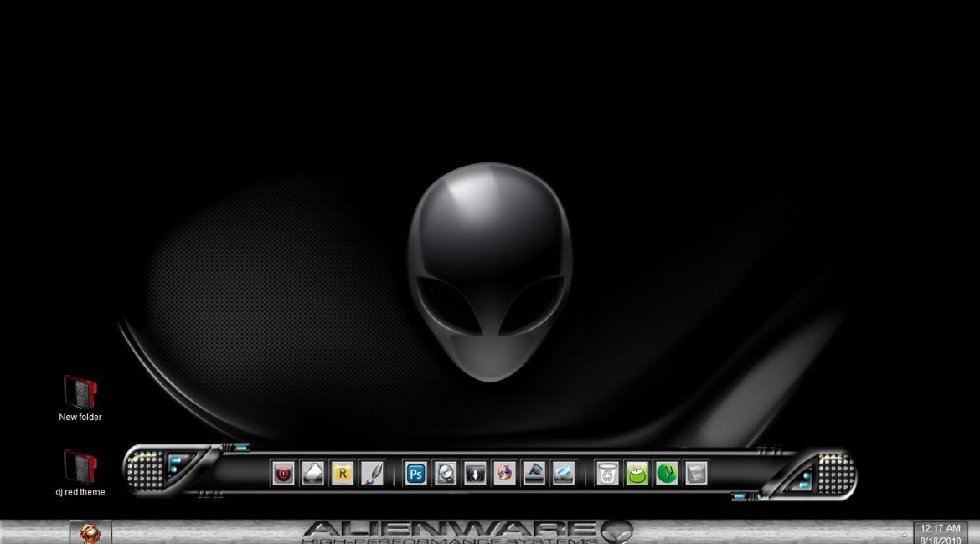Launch the paintbrush app from dock
Viewport: 980px width, 544px height.
[371, 474]
